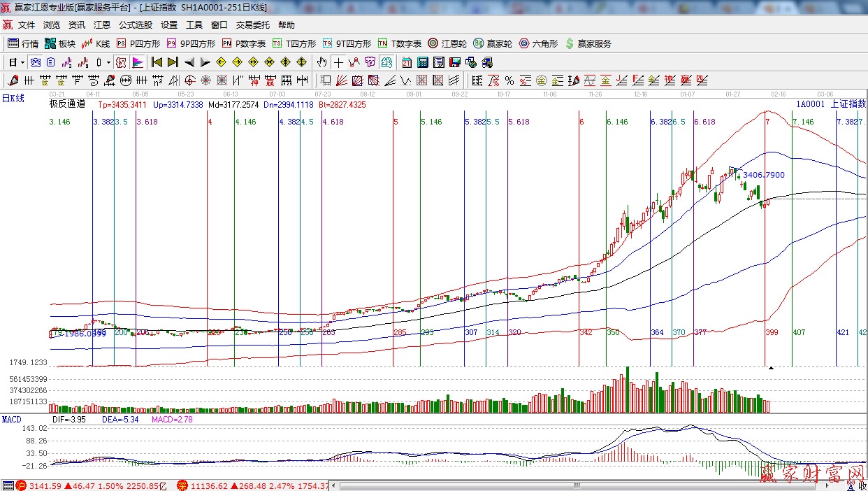Open the 江恩 menu
868x491 pixels.
(102, 24)
